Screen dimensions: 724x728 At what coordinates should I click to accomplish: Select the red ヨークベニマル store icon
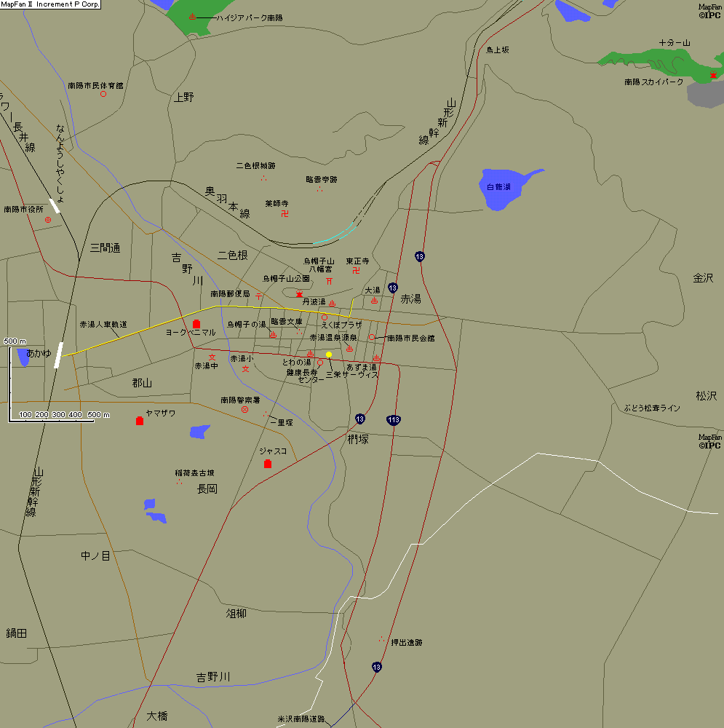(196, 324)
